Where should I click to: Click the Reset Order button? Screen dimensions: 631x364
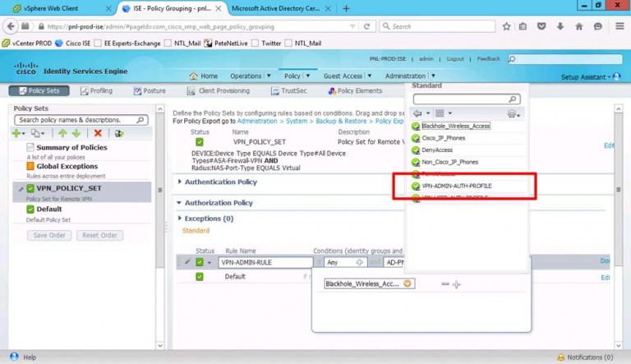coord(99,235)
